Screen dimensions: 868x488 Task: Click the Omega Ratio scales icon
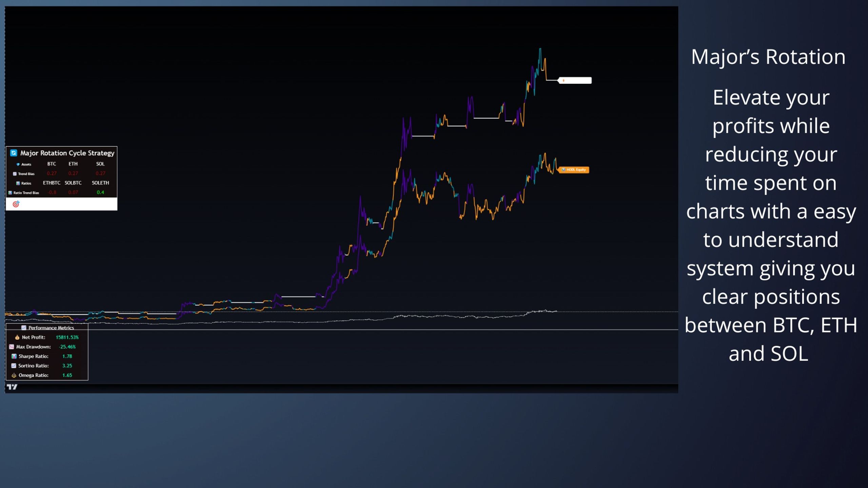click(x=14, y=375)
